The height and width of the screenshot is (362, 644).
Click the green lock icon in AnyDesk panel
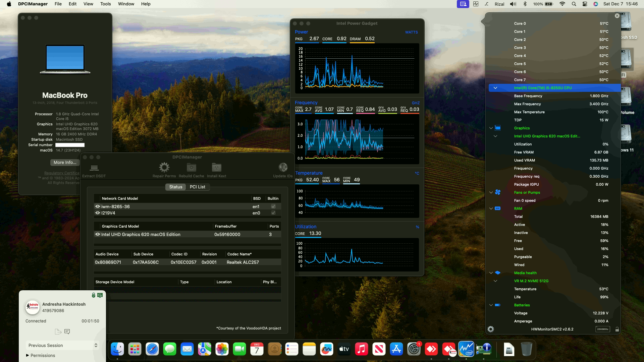coord(94,295)
